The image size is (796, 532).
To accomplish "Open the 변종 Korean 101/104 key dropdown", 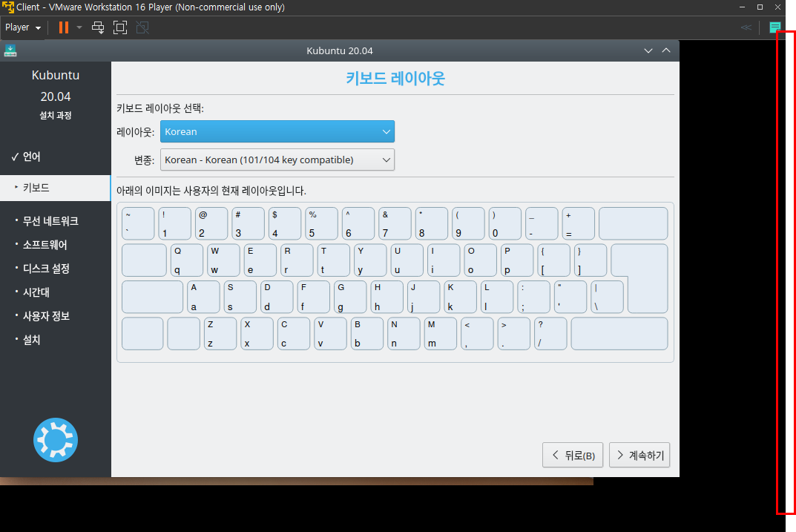I will pos(277,160).
